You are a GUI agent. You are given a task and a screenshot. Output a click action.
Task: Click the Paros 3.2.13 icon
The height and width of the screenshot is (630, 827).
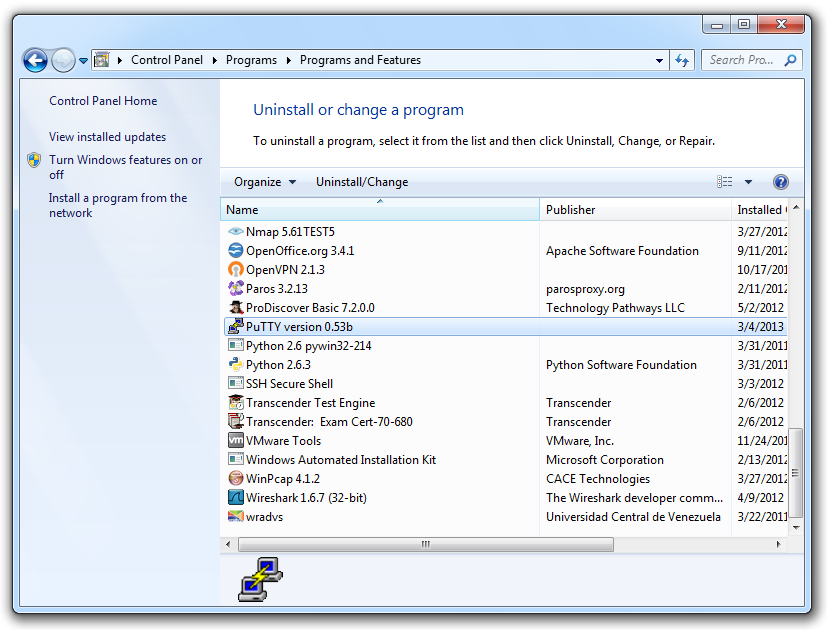click(x=235, y=288)
